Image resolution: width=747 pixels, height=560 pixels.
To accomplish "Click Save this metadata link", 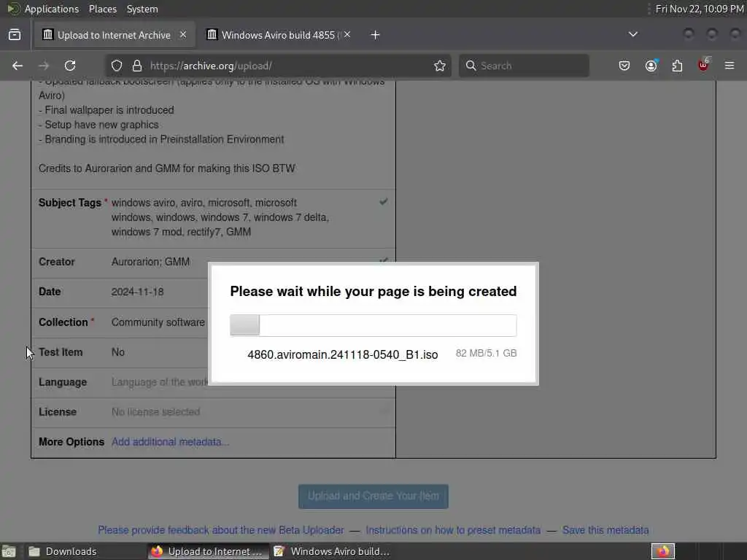I will (x=605, y=530).
